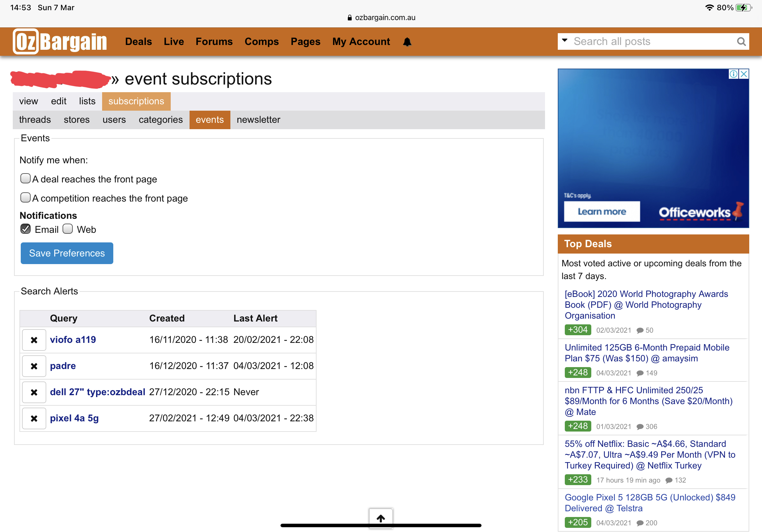
Task: Remove the pixel 4a 5g alert
Action: pos(34,418)
